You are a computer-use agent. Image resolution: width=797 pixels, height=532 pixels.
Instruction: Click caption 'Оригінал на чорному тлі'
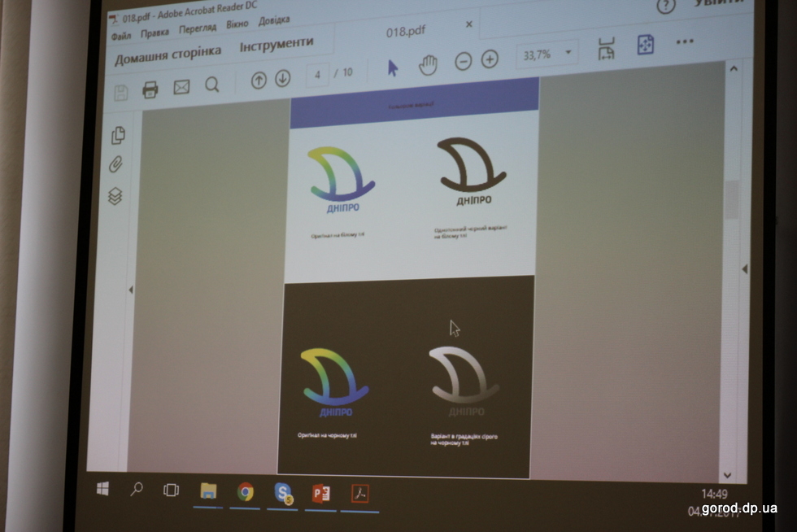(x=327, y=435)
